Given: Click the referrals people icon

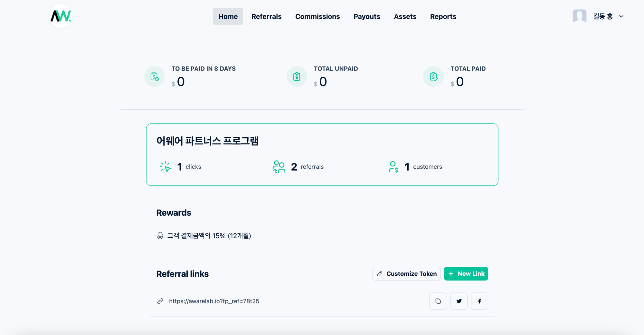Looking at the screenshot, I should click(x=279, y=167).
